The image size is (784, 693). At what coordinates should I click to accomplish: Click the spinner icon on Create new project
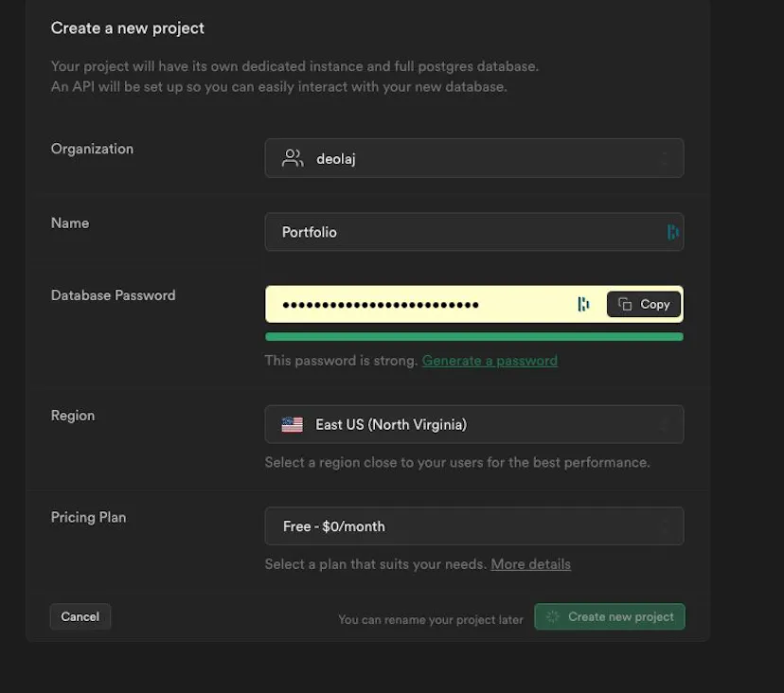[551, 616]
